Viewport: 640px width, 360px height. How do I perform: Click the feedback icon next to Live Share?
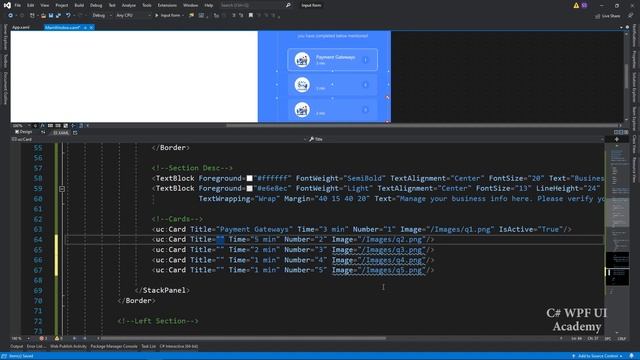[x=631, y=16]
